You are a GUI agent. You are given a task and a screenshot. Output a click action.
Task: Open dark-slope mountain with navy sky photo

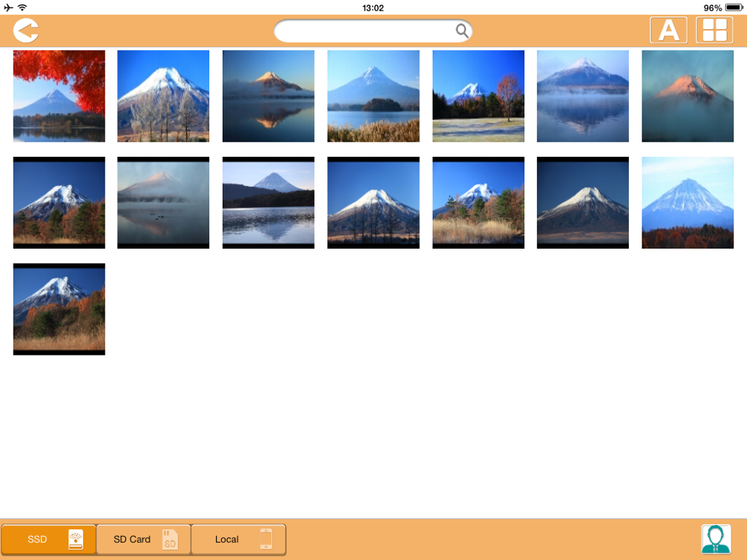(x=583, y=203)
